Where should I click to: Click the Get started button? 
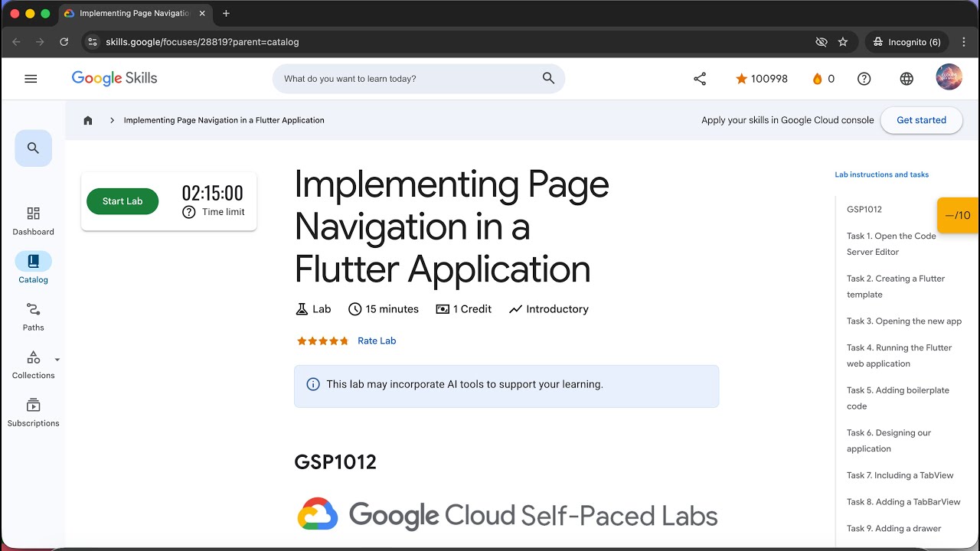(x=921, y=120)
